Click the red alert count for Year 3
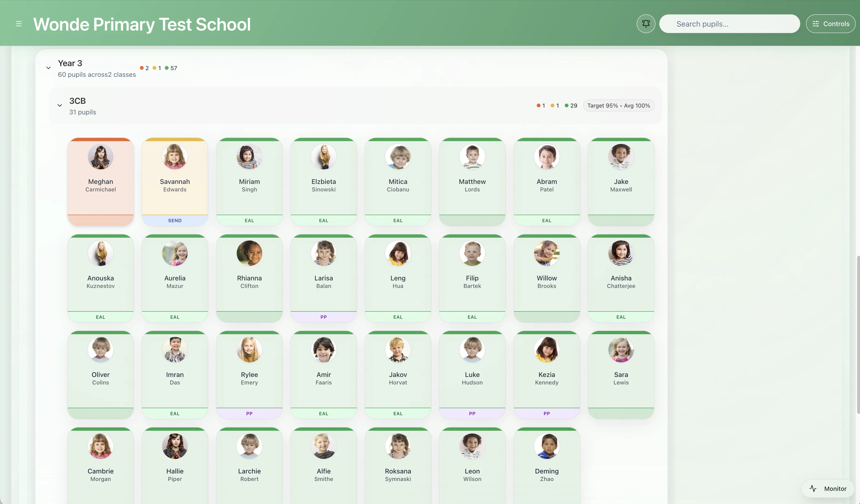The image size is (860, 504). pyautogui.click(x=144, y=67)
